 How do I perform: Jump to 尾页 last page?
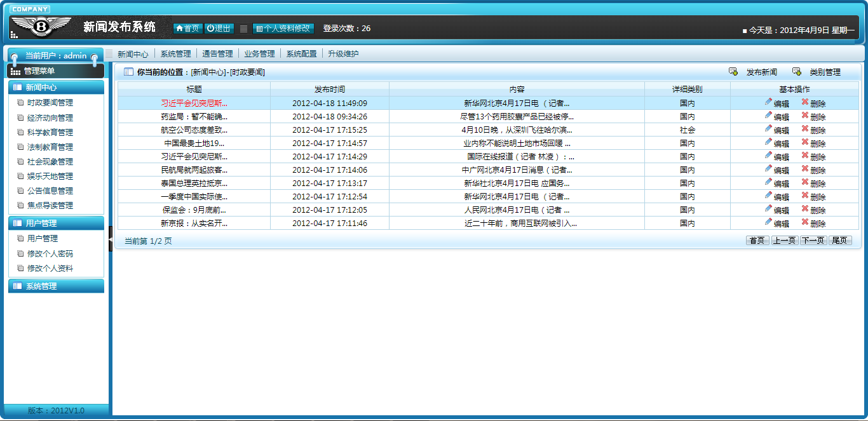point(840,241)
